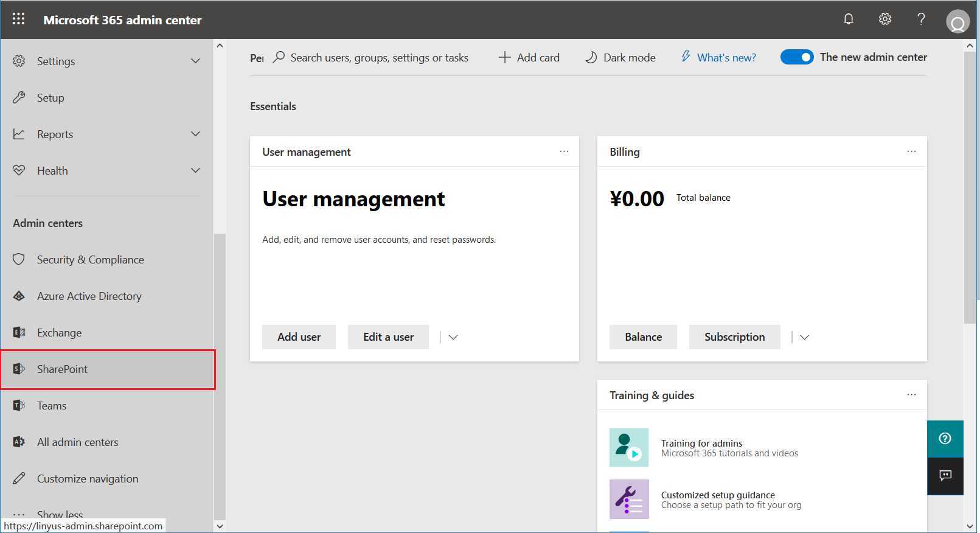Click the Edit a user button

388,336
